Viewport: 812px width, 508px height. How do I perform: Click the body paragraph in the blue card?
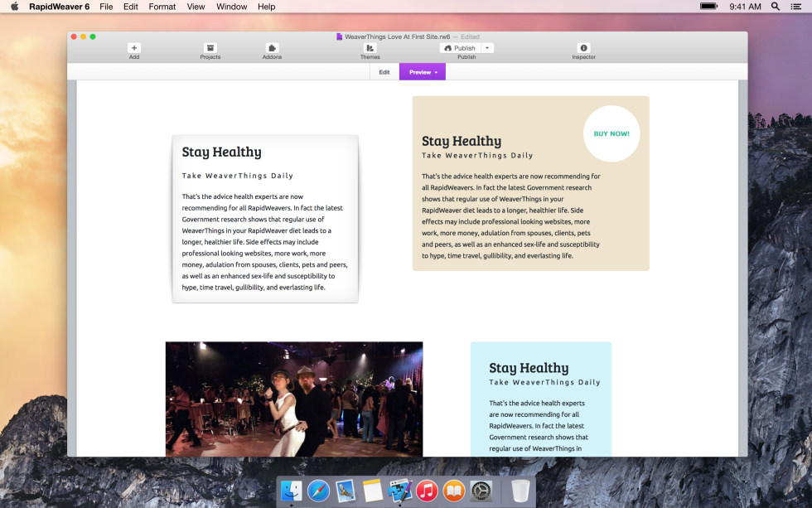tap(539, 426)
